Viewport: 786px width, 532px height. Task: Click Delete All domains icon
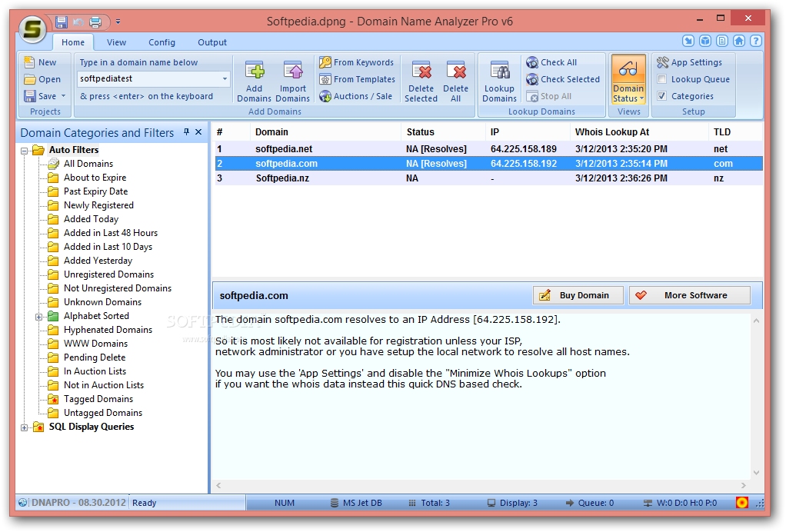[x=455, y=81]
